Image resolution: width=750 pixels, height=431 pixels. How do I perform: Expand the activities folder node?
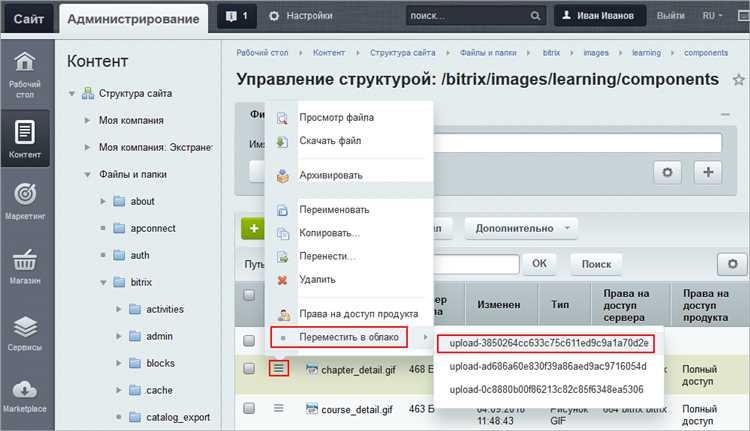pos(119,309)
